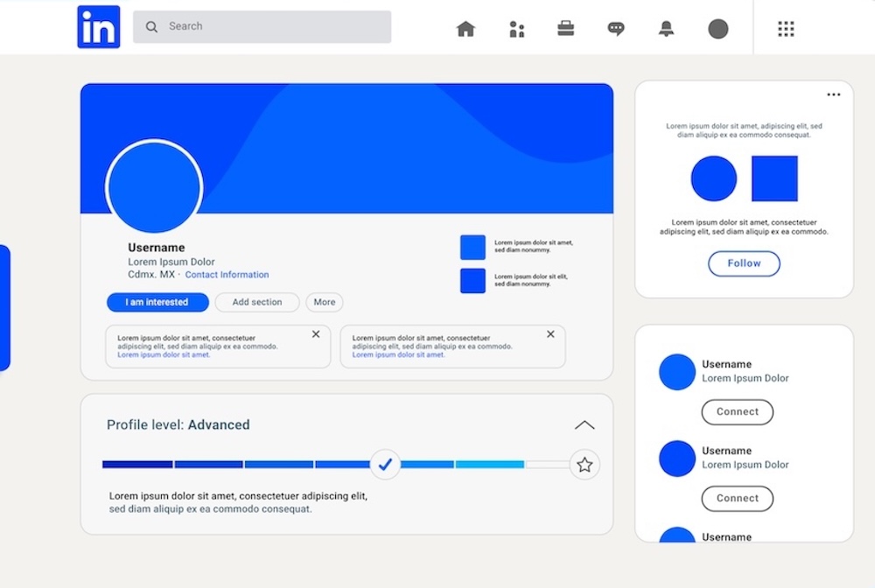This screenshot has width=875, height=588.
Task: Open the More options button
Action: (325, 303)
